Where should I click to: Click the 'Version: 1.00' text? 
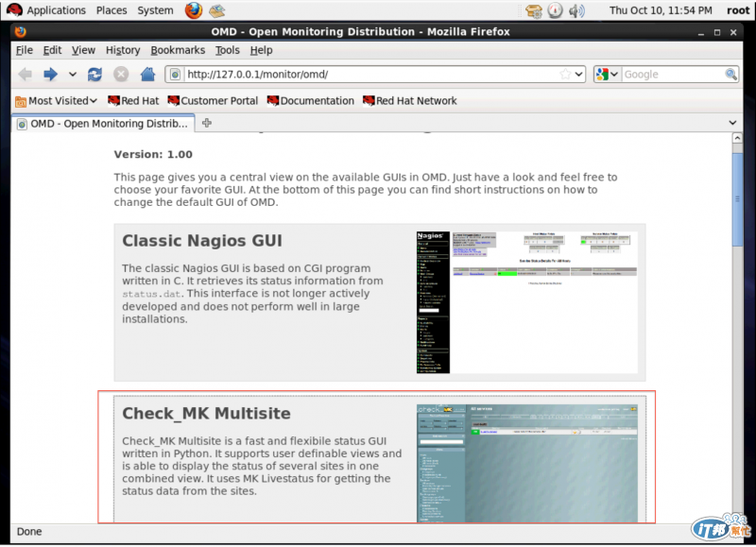click(153, 154)
